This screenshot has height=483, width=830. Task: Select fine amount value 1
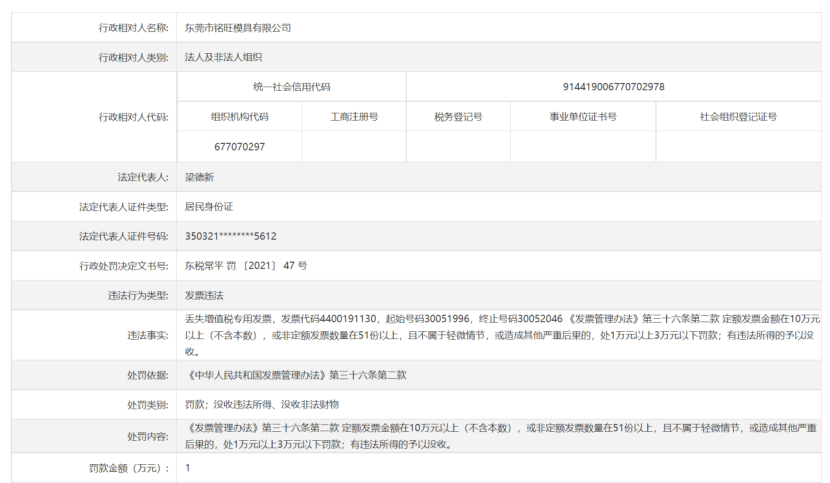[188, 468]
